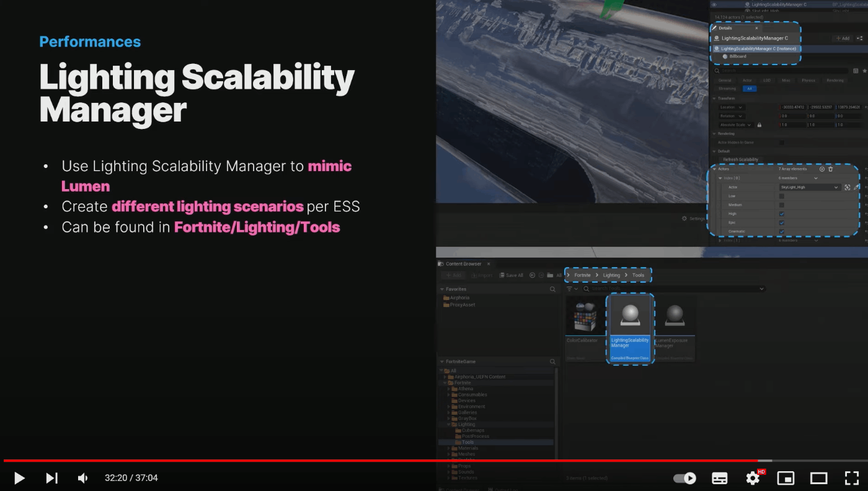Open the video settings gear
Screen dimensions: 868x491
coord(753,478)
